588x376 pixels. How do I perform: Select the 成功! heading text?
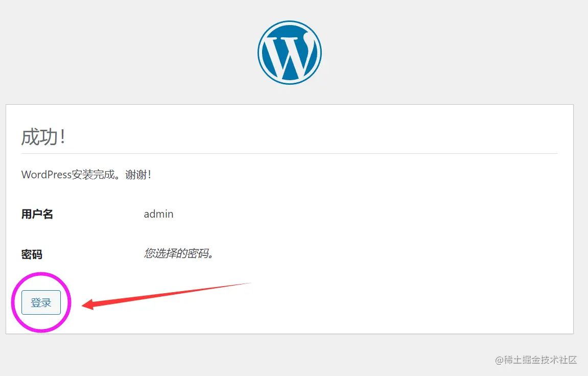[43, 136]
